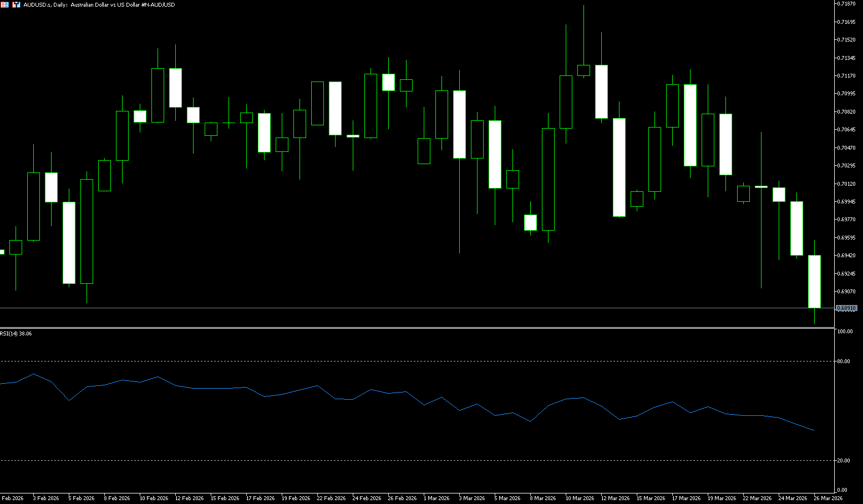This screenshot has width=863, height=504.
Task: Click the 1 Mar 2026 date label
Action: click(436, 498)
